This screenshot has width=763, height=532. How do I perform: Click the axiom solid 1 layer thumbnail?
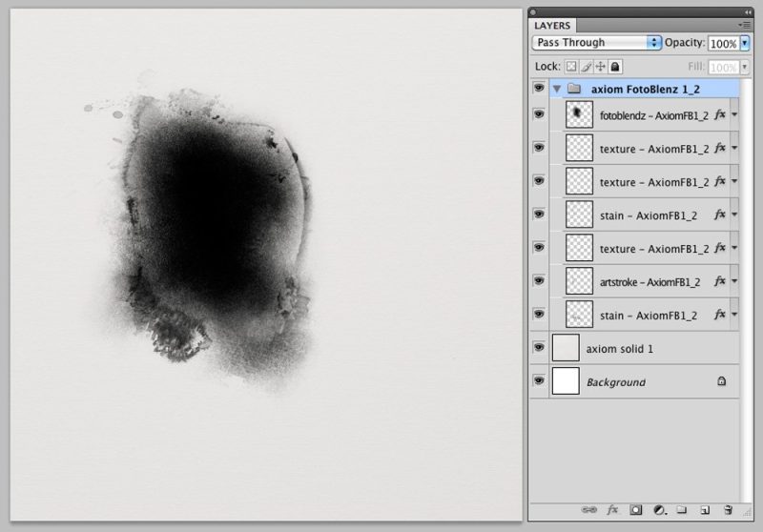pyautogui.click(x=566, y=348)
